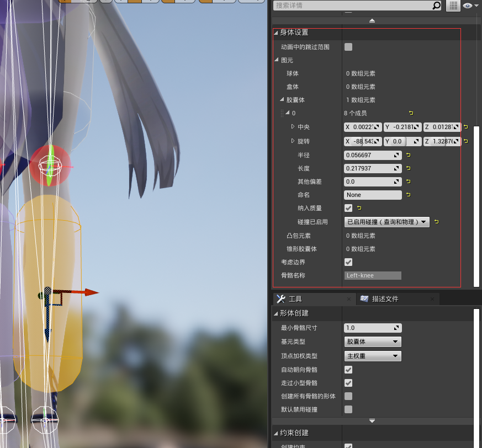Click the 旋转 Y value field

[402, 141]
